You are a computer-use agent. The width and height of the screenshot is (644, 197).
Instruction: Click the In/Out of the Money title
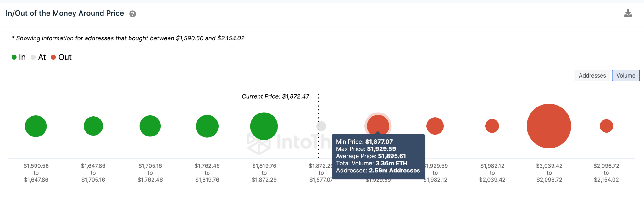pos(65,13)
